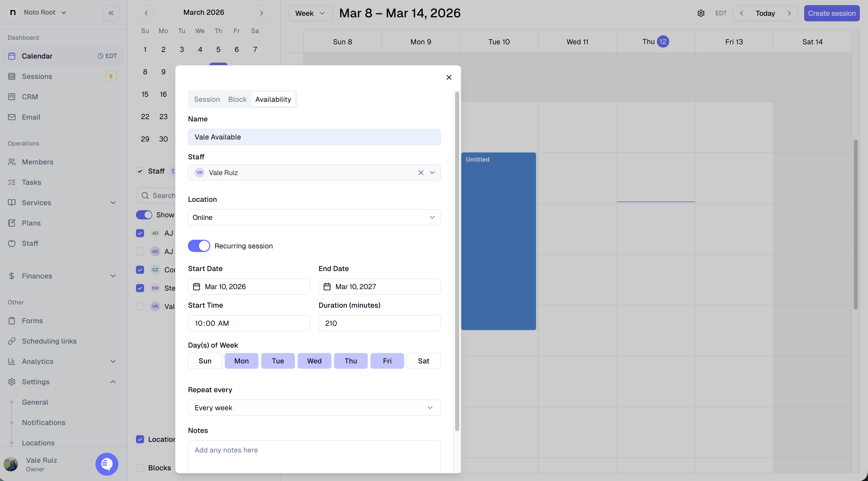868x481 pixels.
Task: Deselect Wed in Days of Week
Action: point(314,361)
